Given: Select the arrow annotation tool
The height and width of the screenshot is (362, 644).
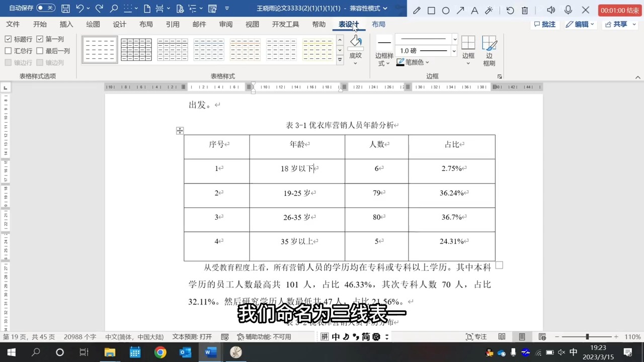Looking at the screenshot, I should [x=460, y=10].
